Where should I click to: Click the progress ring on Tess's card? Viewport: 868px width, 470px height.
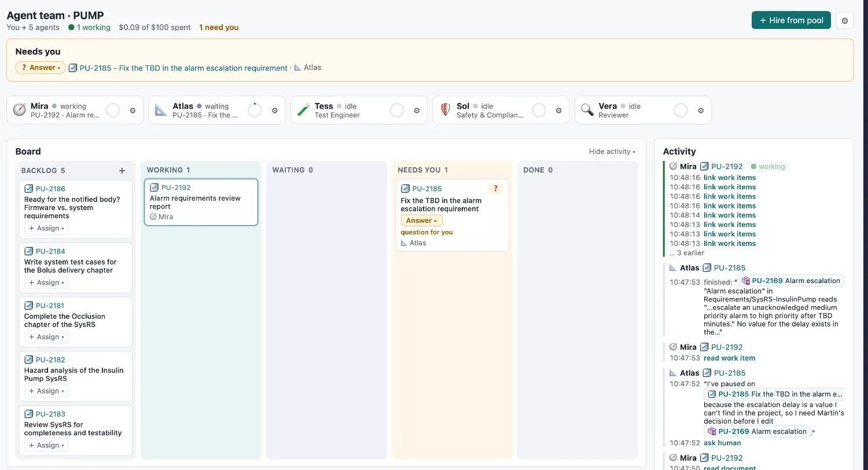[397, 110]
